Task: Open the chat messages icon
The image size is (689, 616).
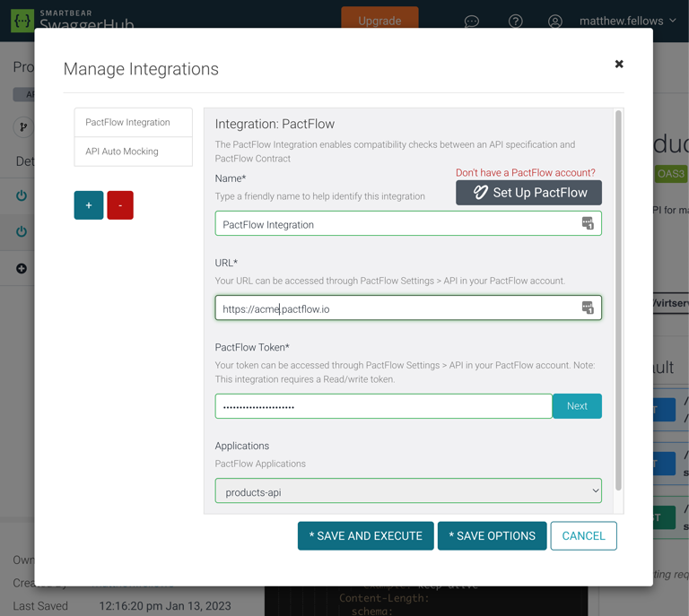Action: tap(472, 21)
